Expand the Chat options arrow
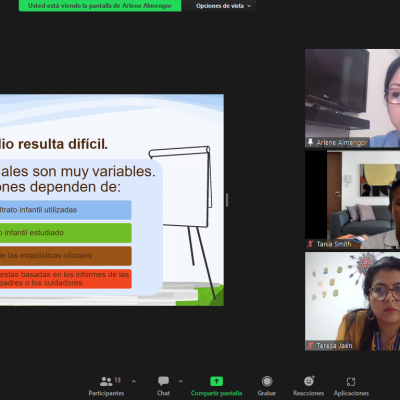Screen dimensions: 400x400 click(x=181, y=381)
